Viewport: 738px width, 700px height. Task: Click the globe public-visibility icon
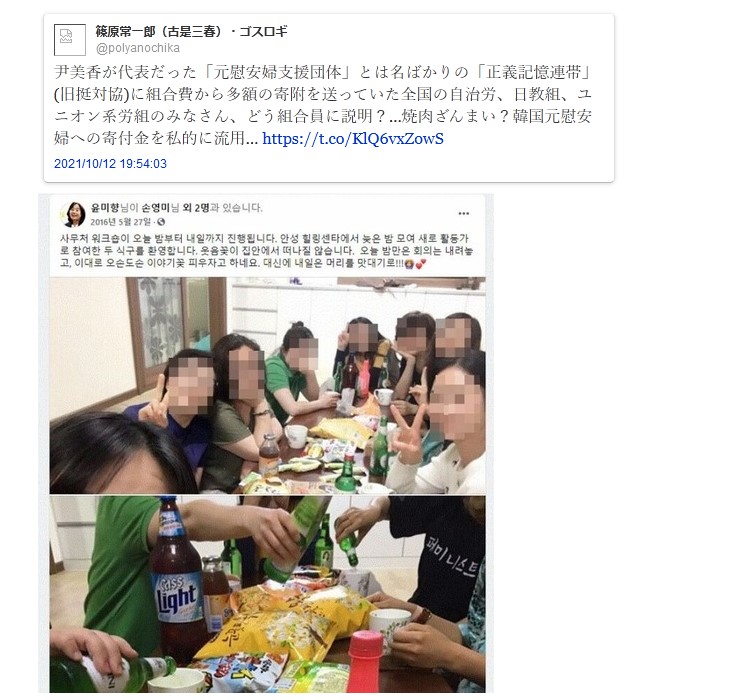pyautogui.click(x=161, y=222)
